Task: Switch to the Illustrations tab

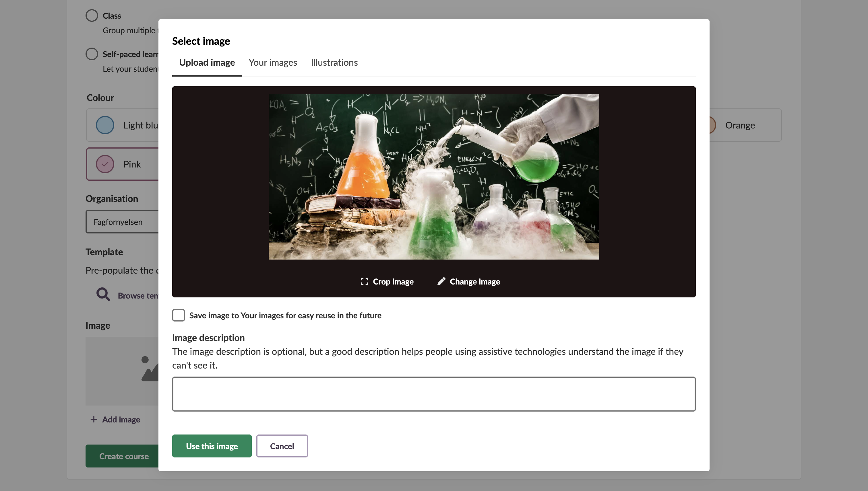Action: [x=334, y=63]
